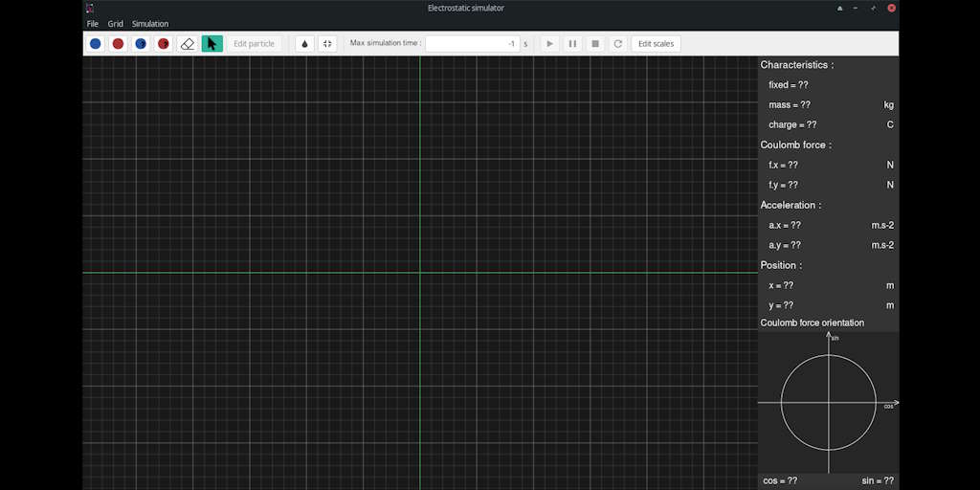Start the simulation with play button
The width and height of the screenshot is (980, 490).
[x=550, y=44]
